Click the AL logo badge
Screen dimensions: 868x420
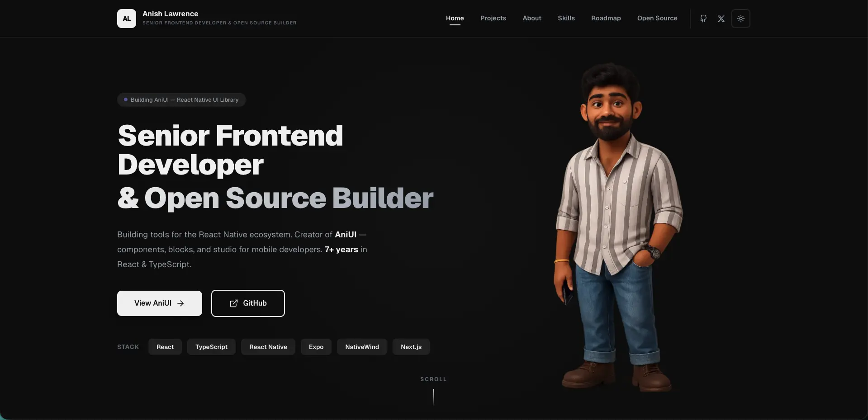coord(127,19)
